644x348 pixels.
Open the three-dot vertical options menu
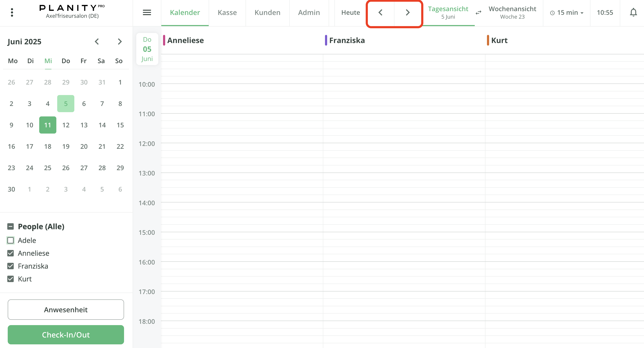click(12, 12)
